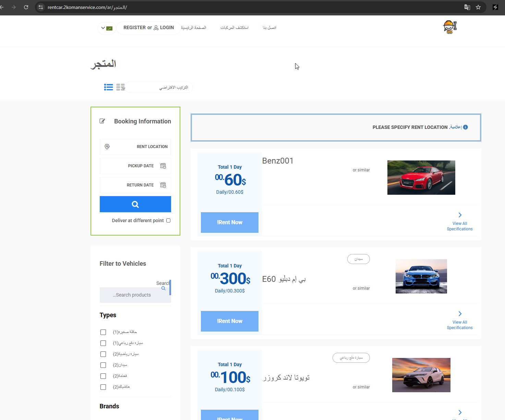The width and height of the screenshot is (505, 420).
Task: Open the Benz001 car title link
Action: point(278,161)
